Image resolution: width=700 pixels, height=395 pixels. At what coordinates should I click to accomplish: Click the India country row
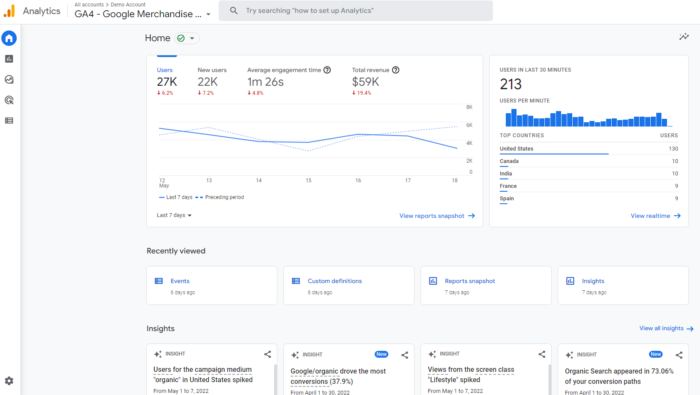coord(588,174)
